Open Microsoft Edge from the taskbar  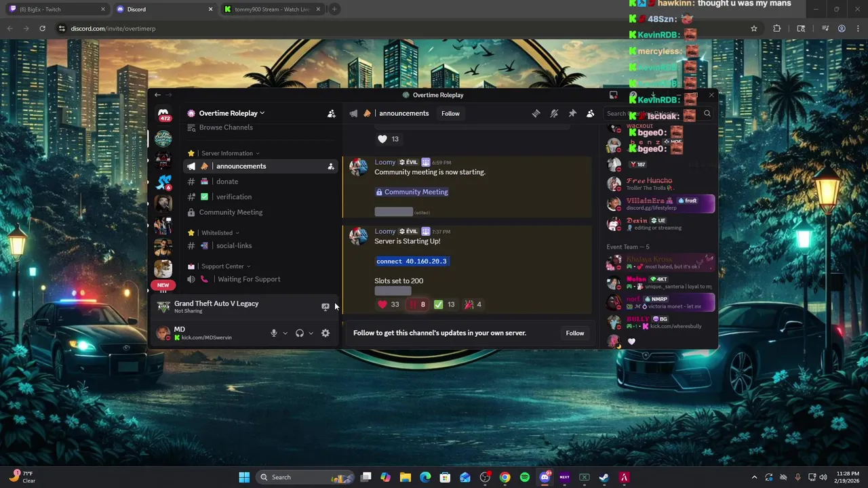click(425, 477)
